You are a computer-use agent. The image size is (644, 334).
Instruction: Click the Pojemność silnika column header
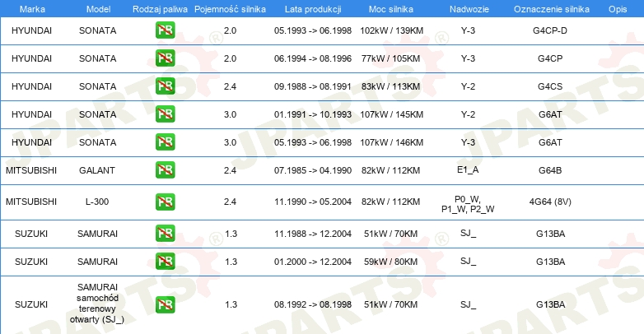[230, 9]
